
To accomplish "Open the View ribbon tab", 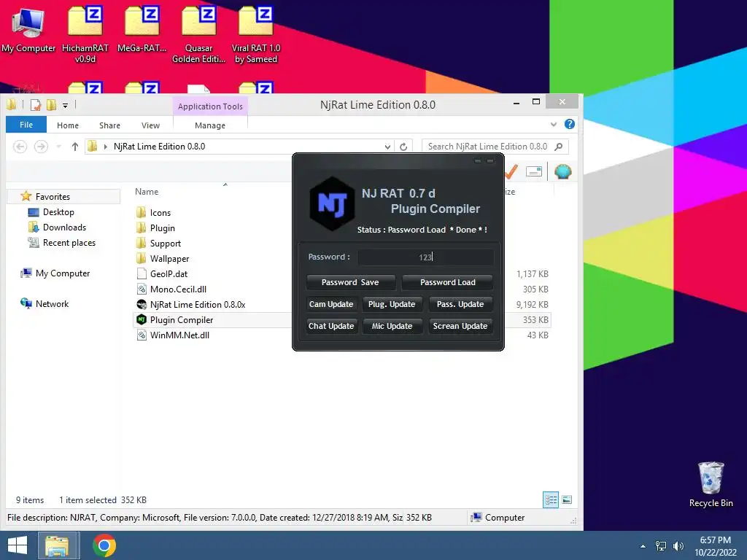I will click(150, 125).
